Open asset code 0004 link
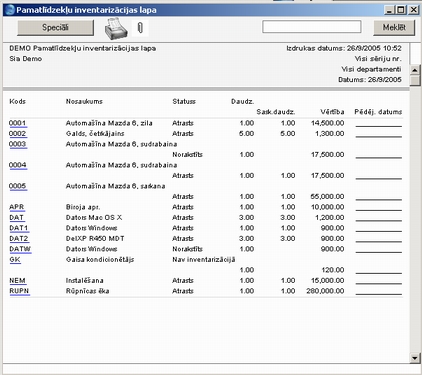 (18, 165)
